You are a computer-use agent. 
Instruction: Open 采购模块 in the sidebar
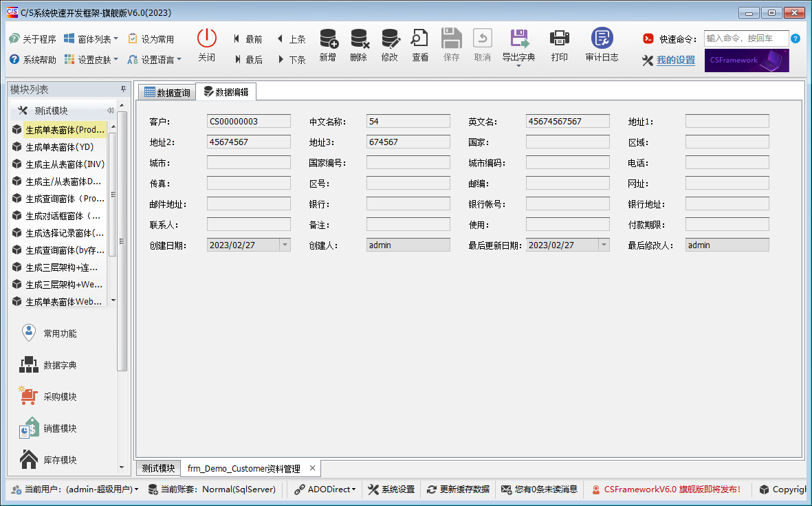(x=59, y=397)
